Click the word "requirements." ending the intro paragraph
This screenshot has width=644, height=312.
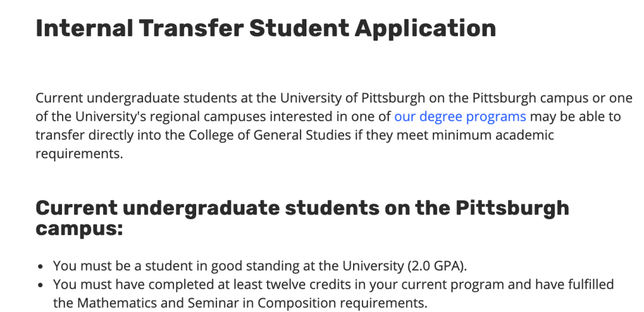[79, 153]
